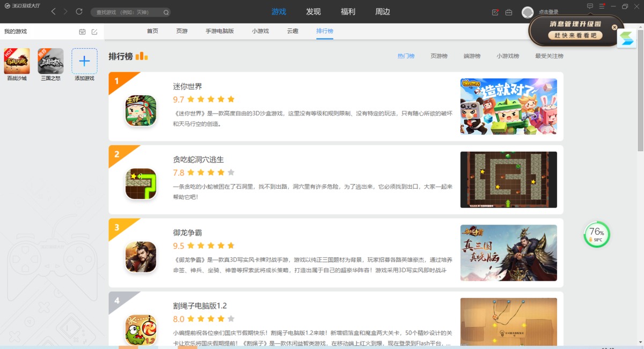Image resolution: width=644 pixels, height=349 pixels.
Task: Click the 赶快来看看吧 button
Action: [575, 35]
